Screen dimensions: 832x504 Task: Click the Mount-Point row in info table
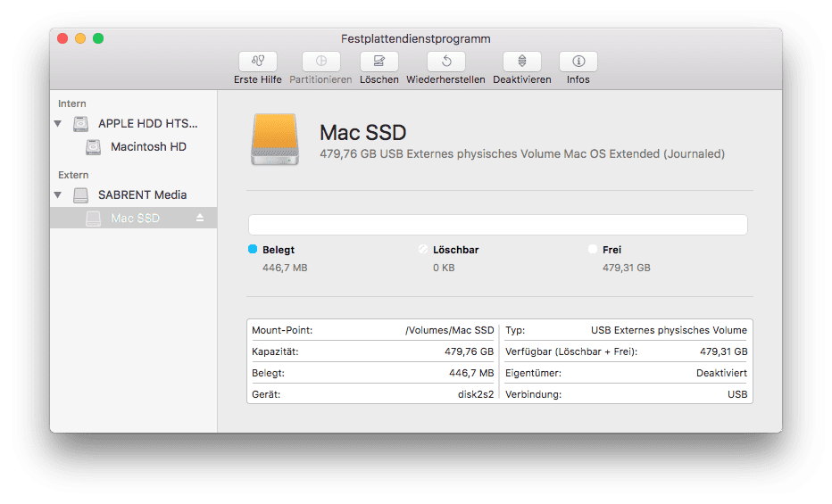pyautogui.click(x=372, y=330)
